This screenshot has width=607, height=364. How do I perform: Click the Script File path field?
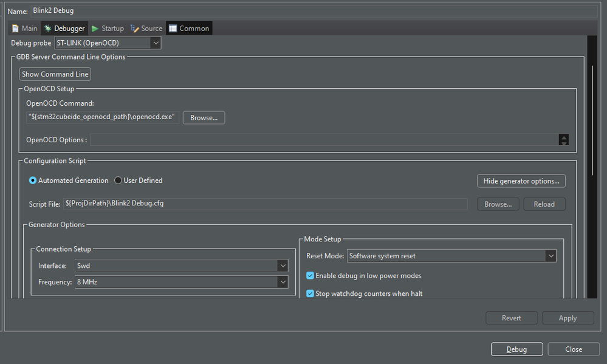click(x=265, y=204)
